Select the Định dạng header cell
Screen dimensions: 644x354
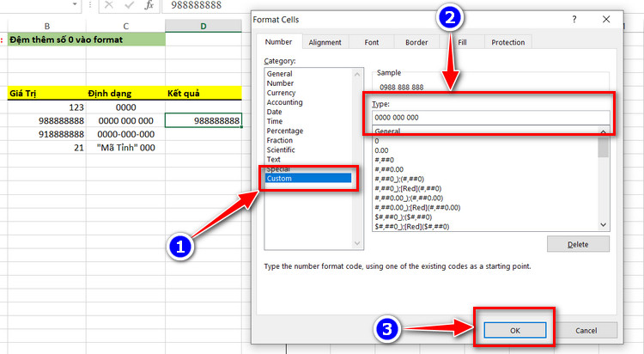pos(125,93)
